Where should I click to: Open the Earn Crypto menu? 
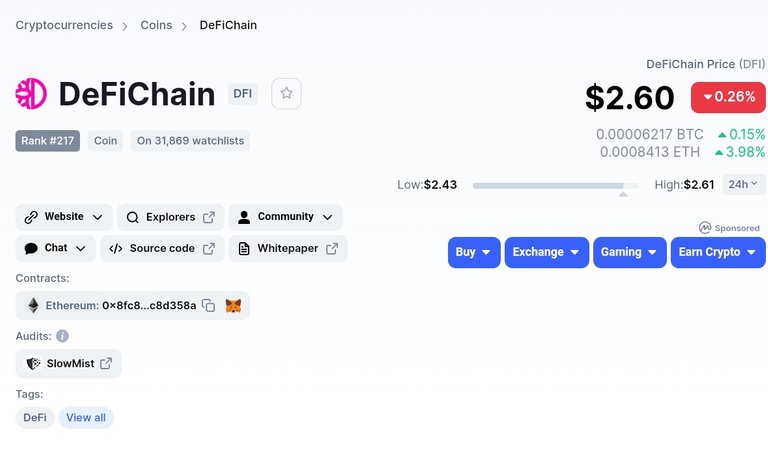(x=718, y=252)
